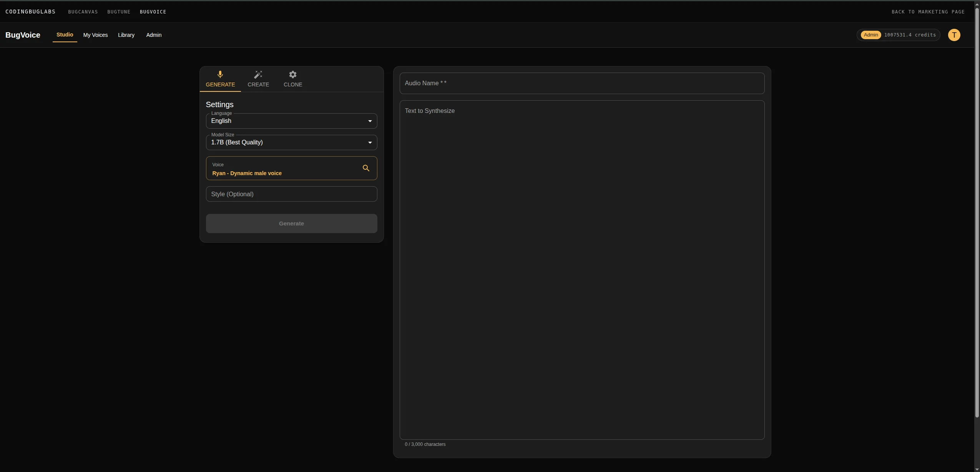980x472 pixels.
Task: Follow the Back to Marketing Page link
Action: pyautogui.click(x=928, y=12)
